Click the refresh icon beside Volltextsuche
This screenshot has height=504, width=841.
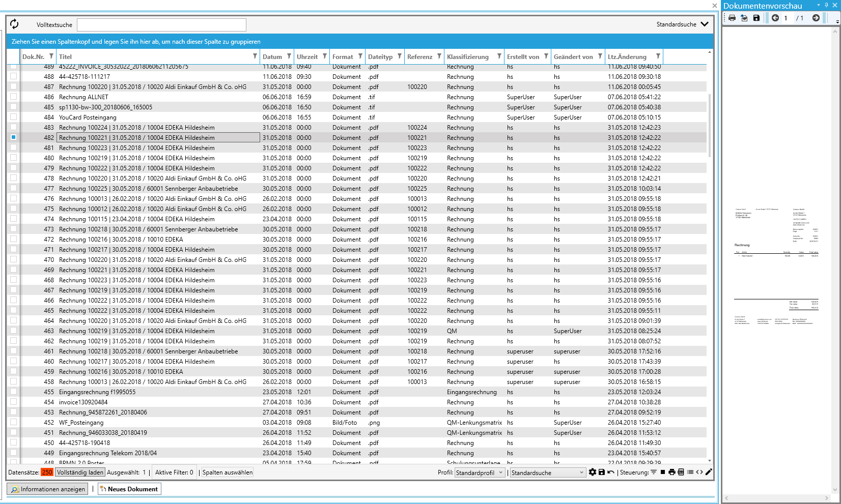[x=14, y=24]
